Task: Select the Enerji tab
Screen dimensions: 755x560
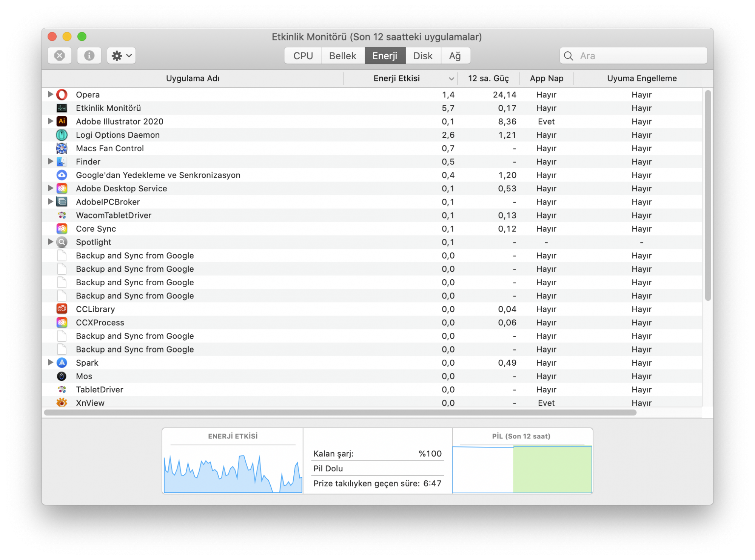Action: coord(385,56)
